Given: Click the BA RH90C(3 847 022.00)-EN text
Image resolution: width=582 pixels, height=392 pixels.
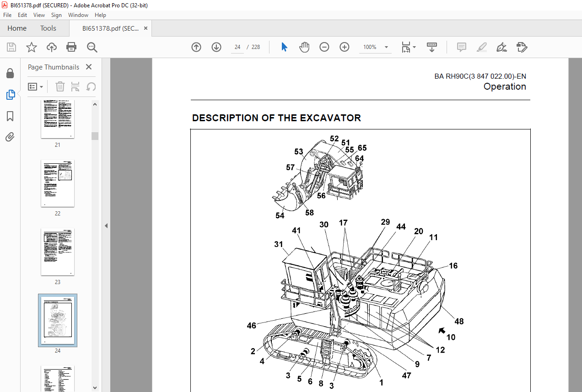Looking at the screenshot, I should [480, 76].
